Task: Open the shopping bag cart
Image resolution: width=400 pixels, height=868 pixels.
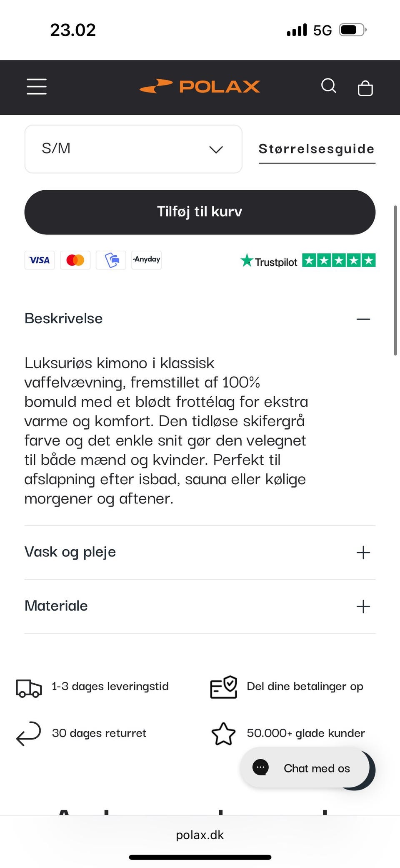Action: tap(365, 88)
